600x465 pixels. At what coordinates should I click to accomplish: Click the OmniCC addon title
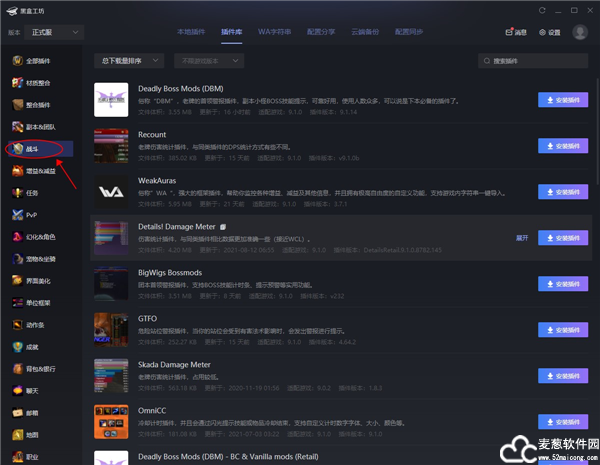coord(152,411)
